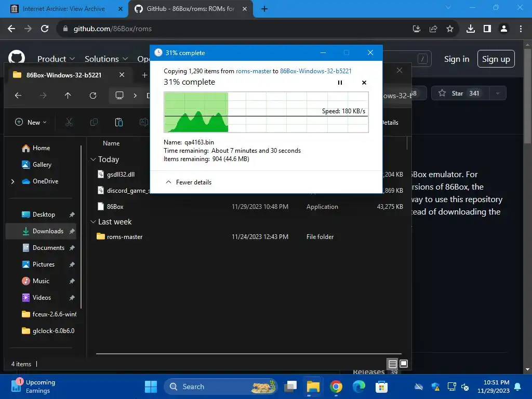
Task: Select Downloads in quick access
Action: 41,231
